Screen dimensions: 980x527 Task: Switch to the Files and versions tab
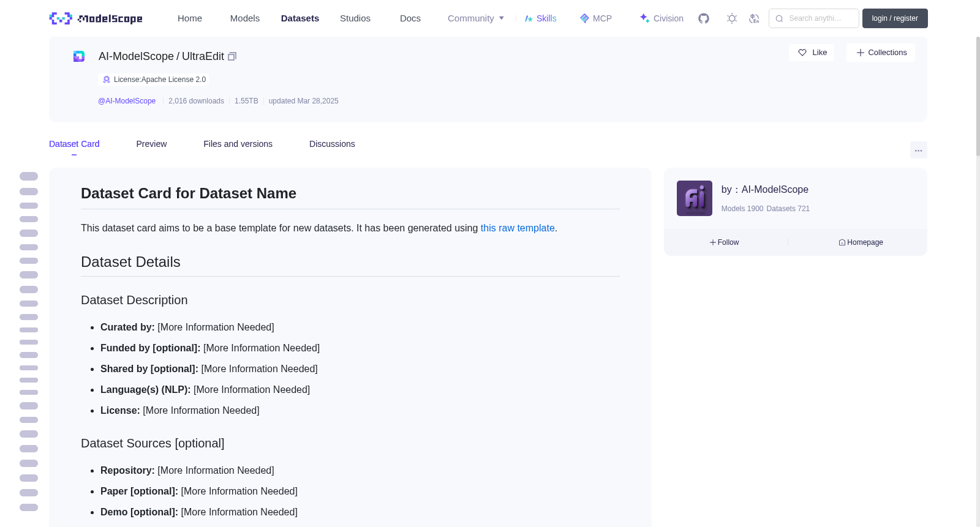coord(238,144)
